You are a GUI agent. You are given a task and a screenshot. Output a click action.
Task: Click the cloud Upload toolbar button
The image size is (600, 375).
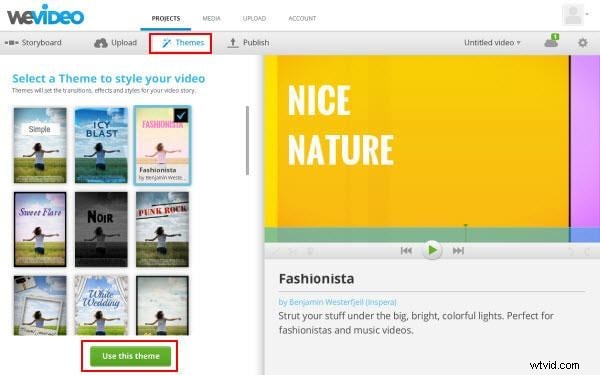116,42
